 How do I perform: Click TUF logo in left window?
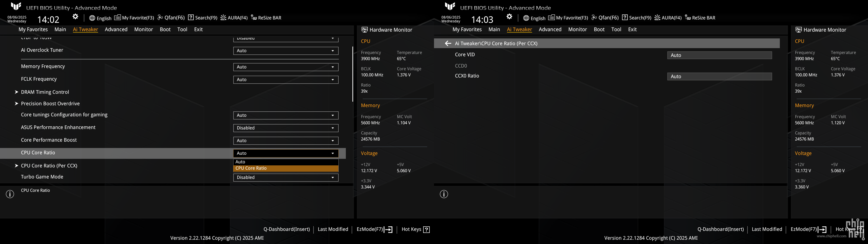pyautogui.click(x=16, y=6)
